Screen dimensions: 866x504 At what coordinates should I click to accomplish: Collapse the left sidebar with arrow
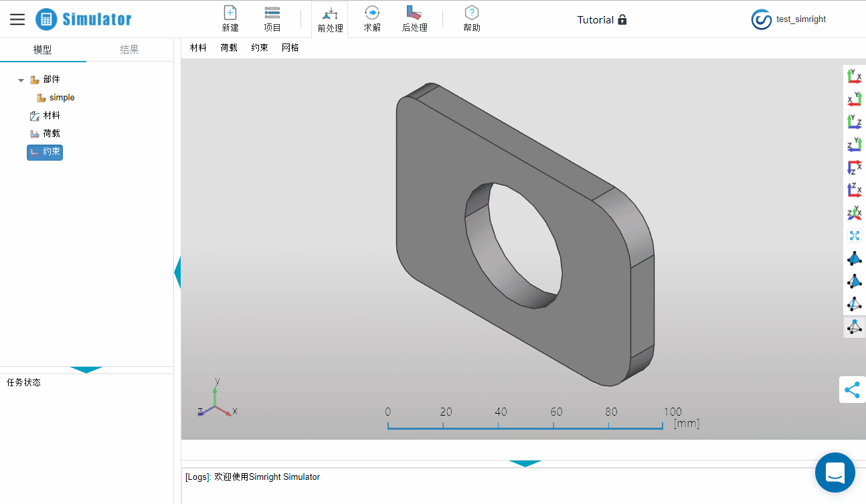point(177,274)
